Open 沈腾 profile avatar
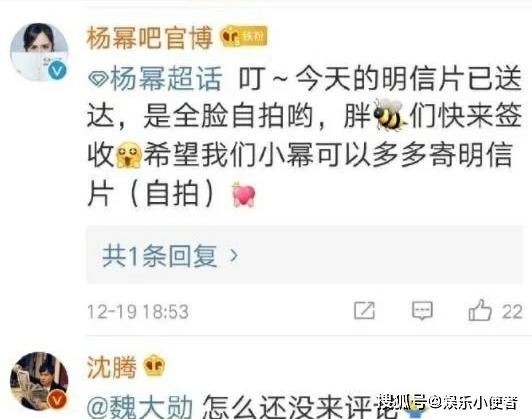The image size is (532, 419). coord(39,381)
